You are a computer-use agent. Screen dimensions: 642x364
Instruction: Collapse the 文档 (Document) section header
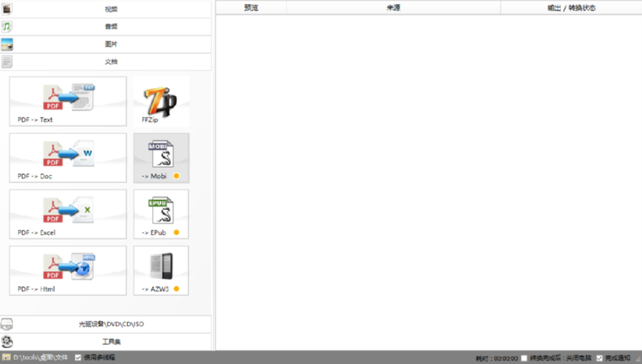(106, 62)
